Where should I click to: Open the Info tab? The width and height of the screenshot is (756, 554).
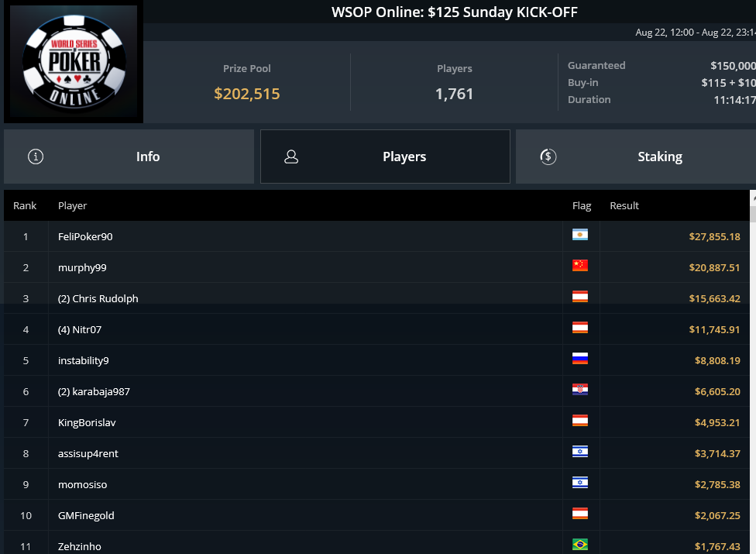[129, 157]
